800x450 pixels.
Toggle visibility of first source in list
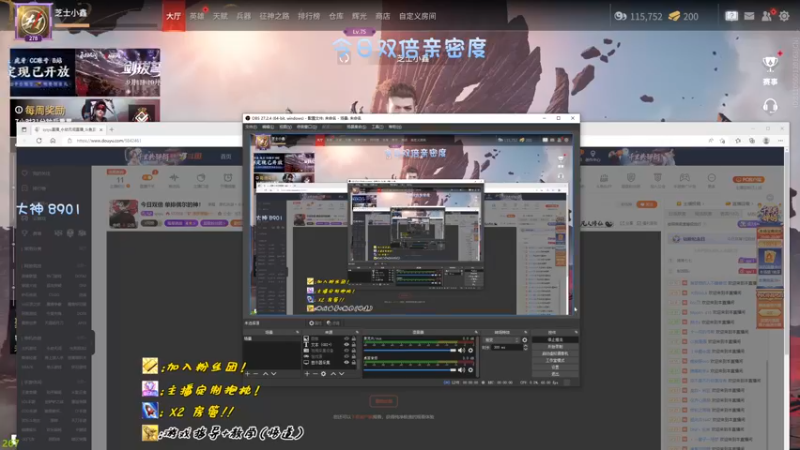pyautogui.click(x=346, y=338)
